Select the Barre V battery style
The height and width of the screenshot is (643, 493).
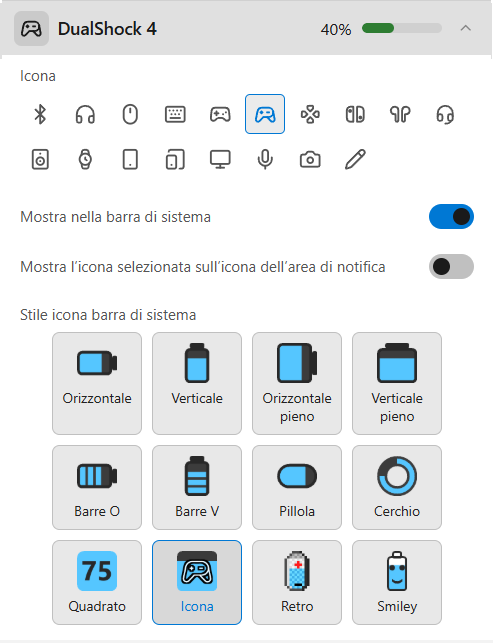pos(197,488)
